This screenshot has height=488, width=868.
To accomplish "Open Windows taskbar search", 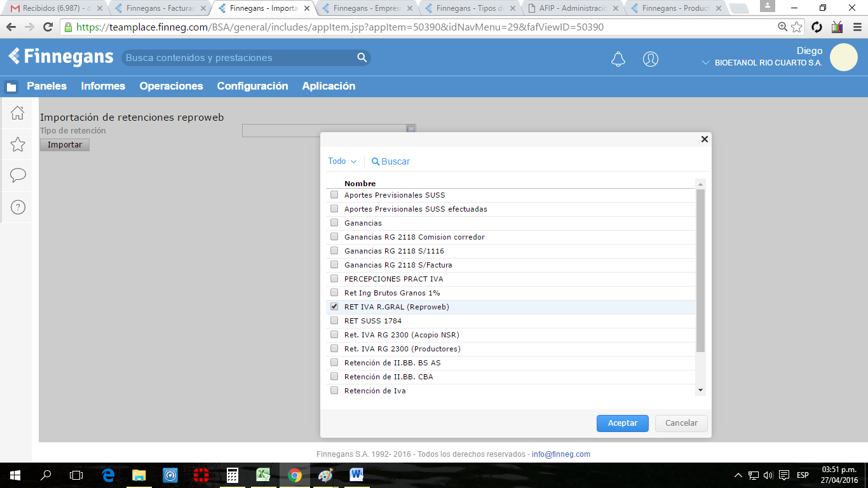I will 46,475.
